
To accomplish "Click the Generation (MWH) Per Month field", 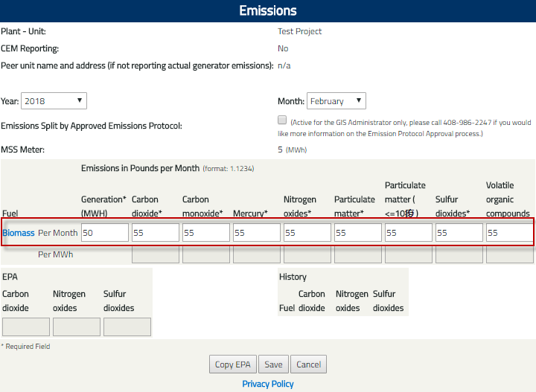I will click(104, 233).
